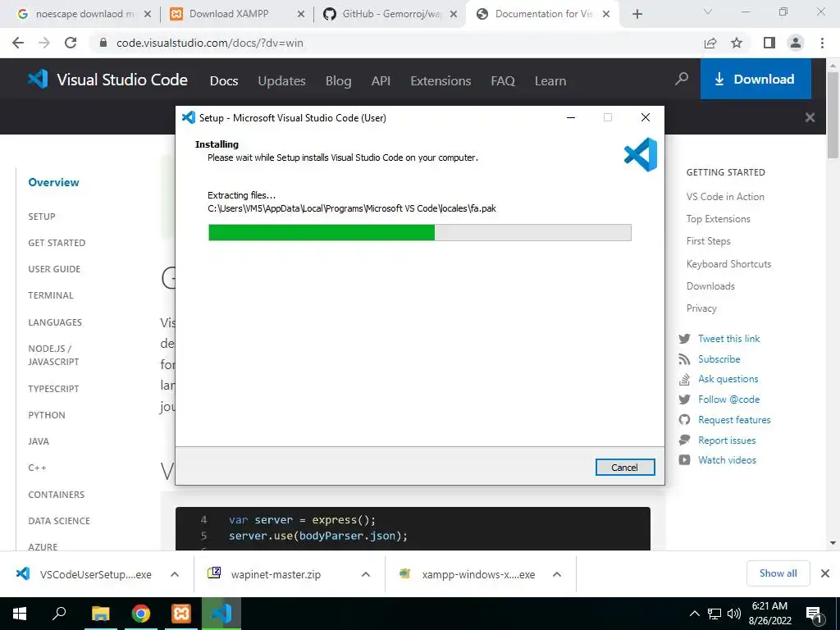Open a new tab with the plus icon

click(637, 14)
